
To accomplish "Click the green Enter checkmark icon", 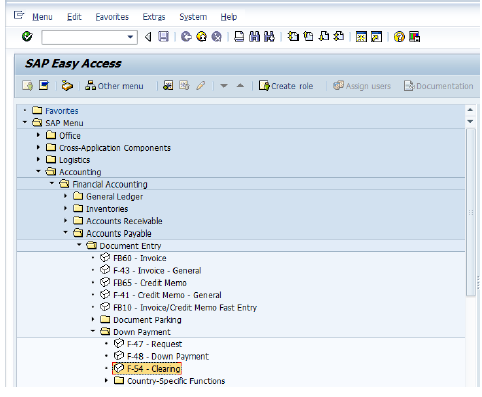I will pos(27,36).
